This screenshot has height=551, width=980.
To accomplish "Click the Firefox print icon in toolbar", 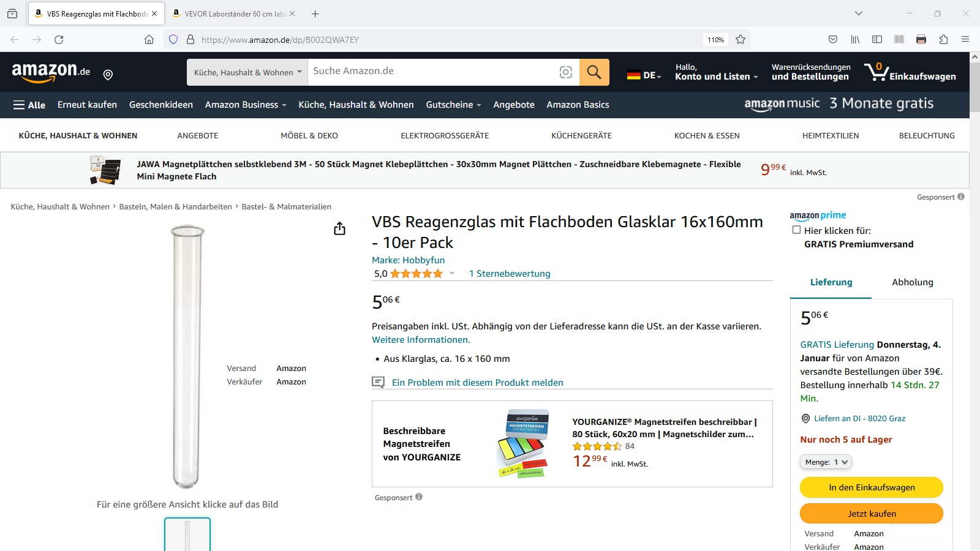I will click(921, 40).
